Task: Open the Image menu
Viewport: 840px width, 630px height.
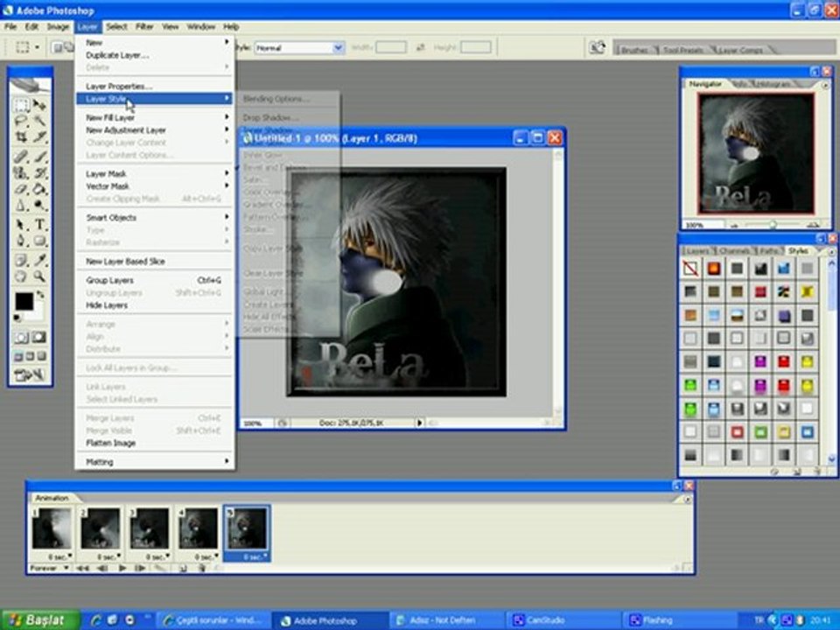Action: [58, 26]
